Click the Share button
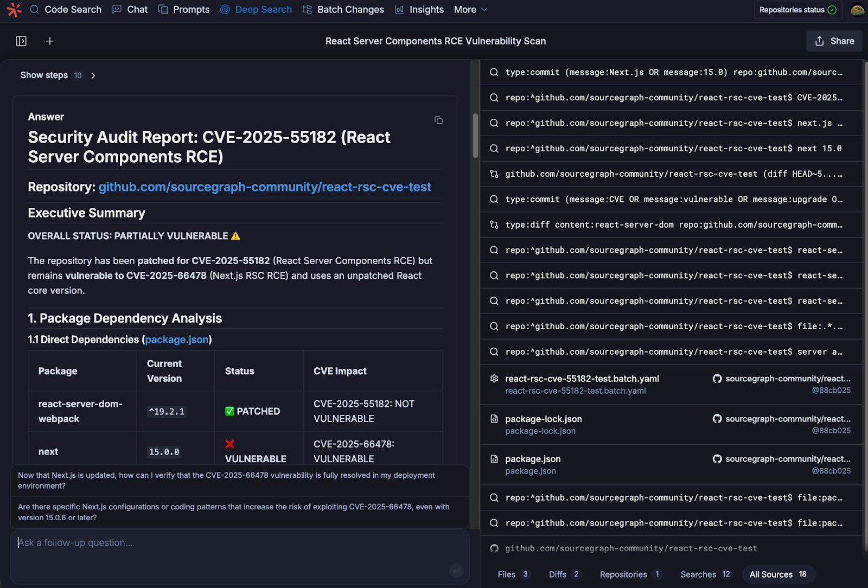Image resolution: width=868 pixels, height=588 pixels. [x=834, y=41]
